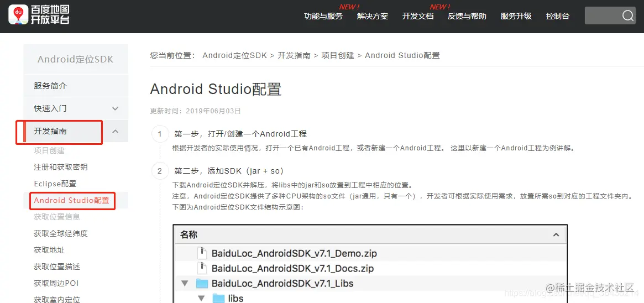Viewport: 644px width, 303px height.
Task: Open 项目创建 in the sidebar
Action: [x=49, y=151]
